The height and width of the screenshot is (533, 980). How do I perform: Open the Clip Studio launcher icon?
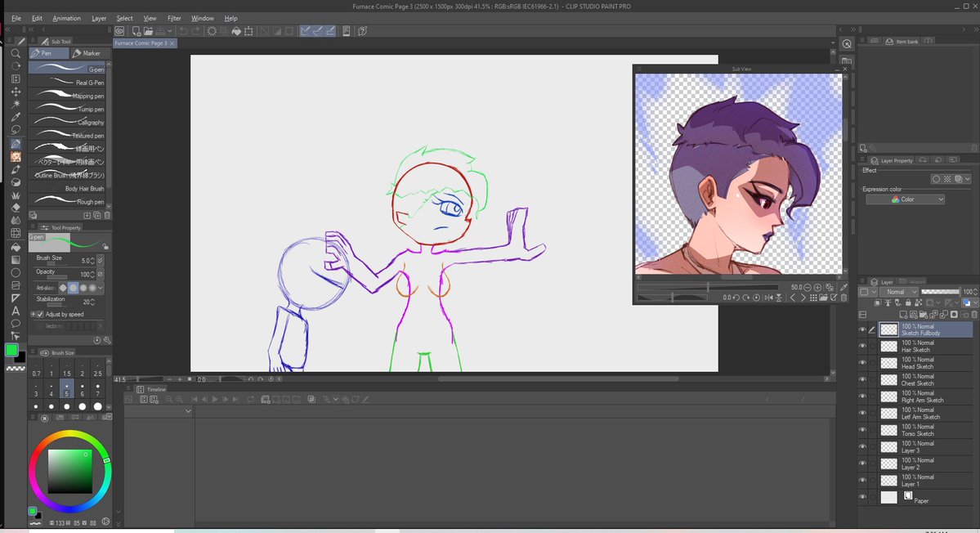coord(119,31)
